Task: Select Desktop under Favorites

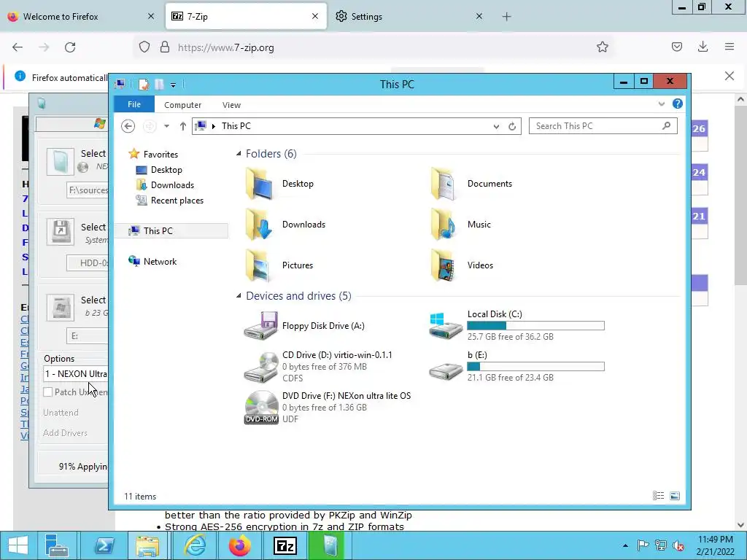Action: (159, 170)
